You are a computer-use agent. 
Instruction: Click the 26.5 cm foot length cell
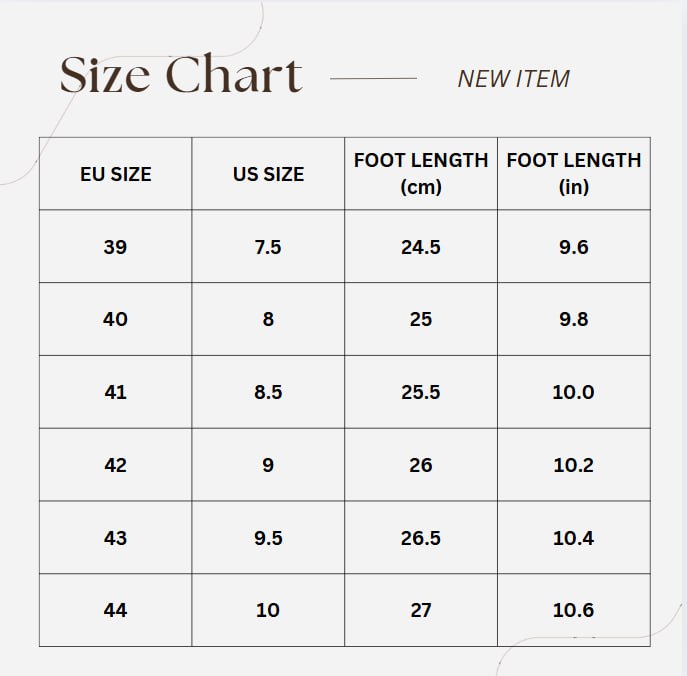(421, 538)
